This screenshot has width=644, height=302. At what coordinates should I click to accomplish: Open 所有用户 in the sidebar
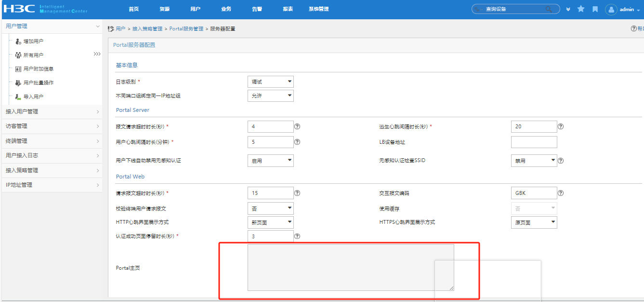point(33,55)
